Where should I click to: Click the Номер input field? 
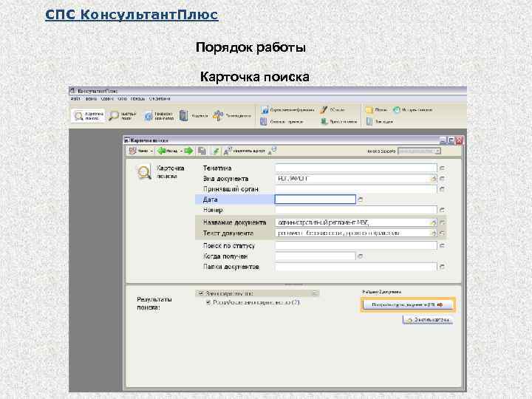[356, 210]
